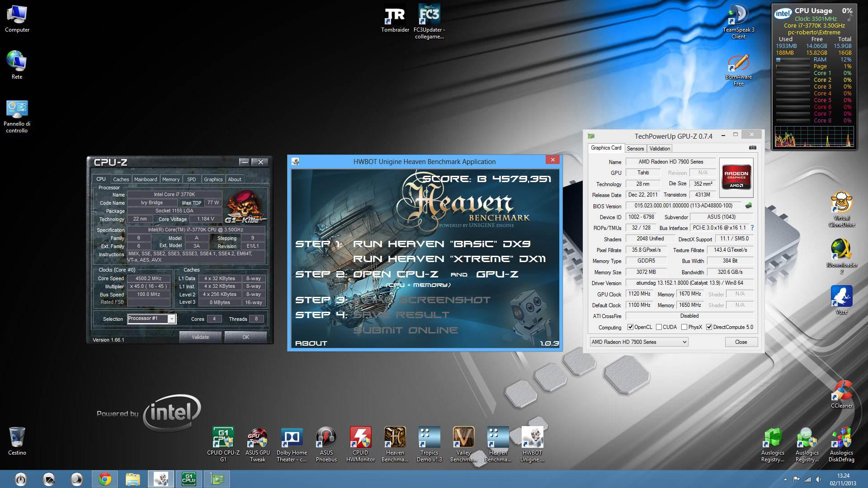The width and height of the screenshot is (868, 488).
Task: Open the Cestino recycle bin icon
Action: pyautogui.click(x=17, y=441)
